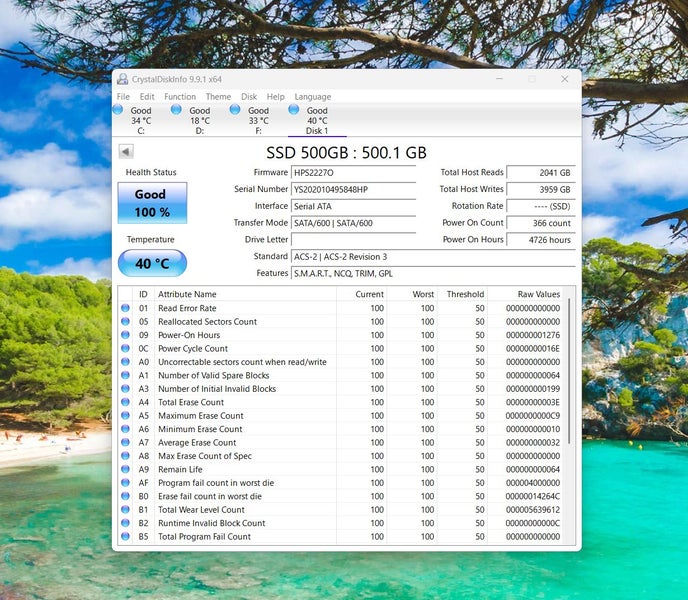The image size is (688, 600).
Task: Click raw value 000005639612
Action: point(533,510)
